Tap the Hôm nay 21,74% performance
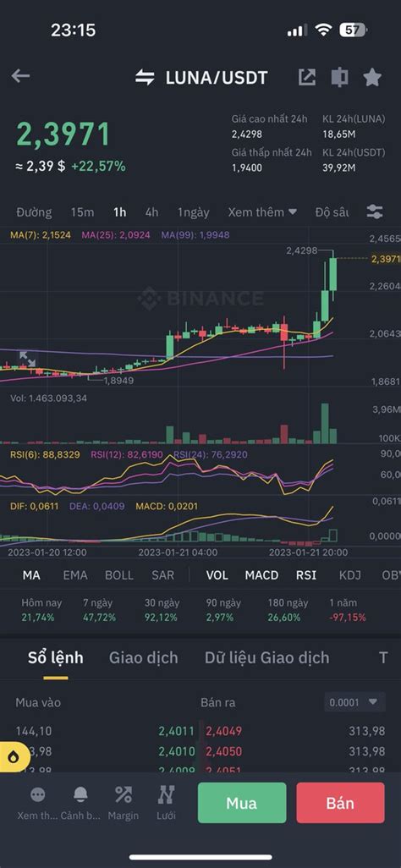The height and width of the screenshot is (868, 401). [41, 609]
